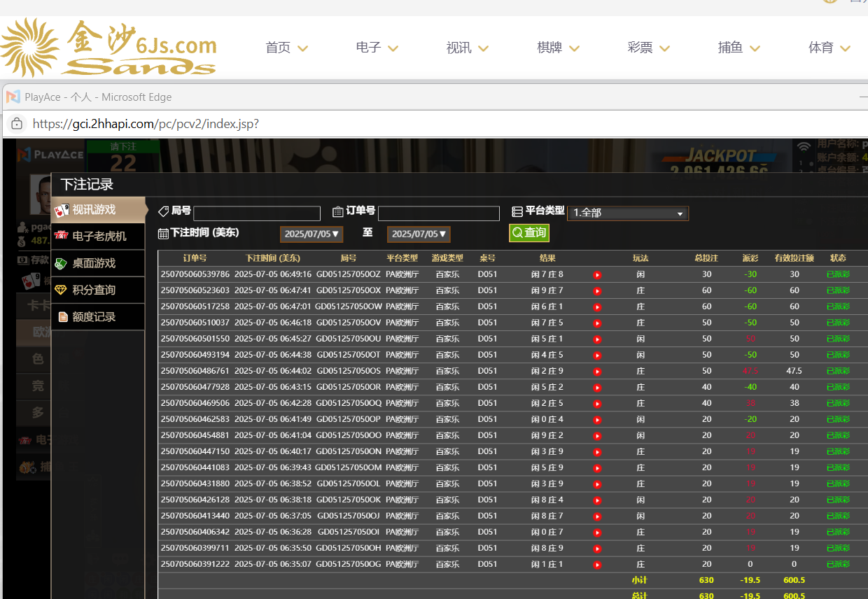Viewport: 868px width, 599px height.
Task: Expand the 电子 menu in top navigation
Action: 377,48
